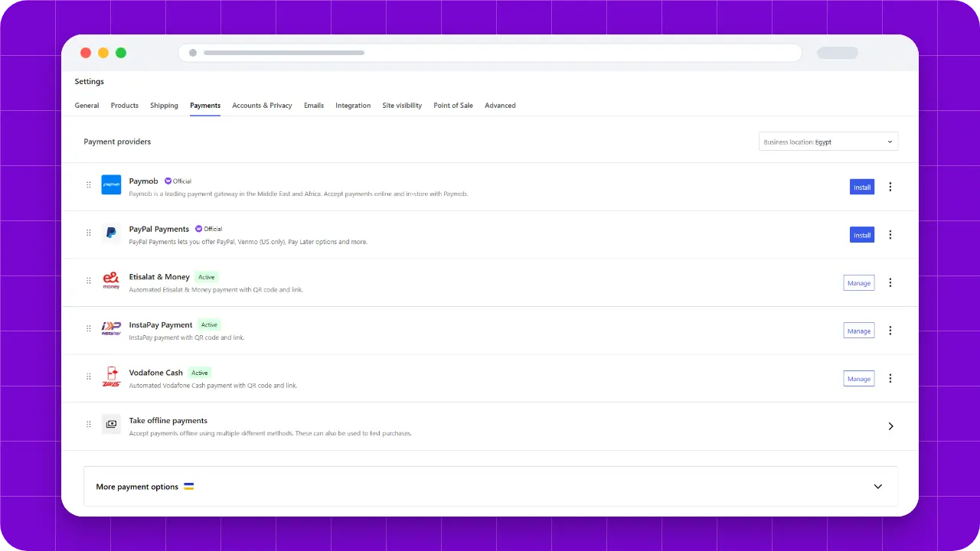This screenshot has height=551, width=980.
Task: Open Take offline payments via right chevron
Action: pos(890,426)
